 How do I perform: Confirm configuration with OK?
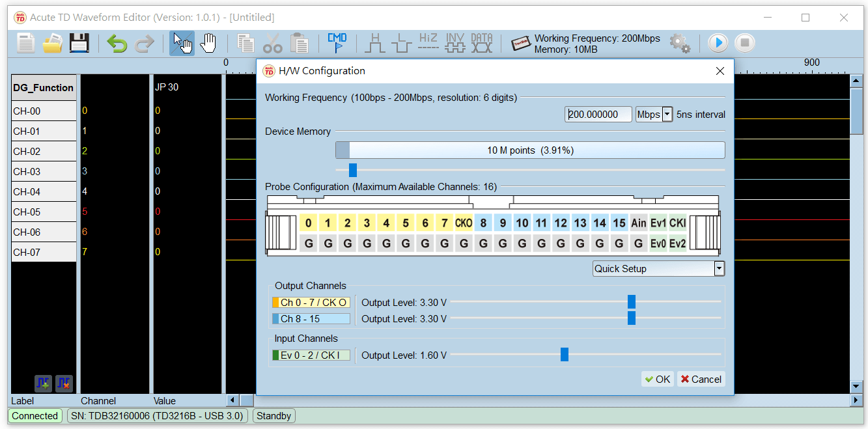657,379
